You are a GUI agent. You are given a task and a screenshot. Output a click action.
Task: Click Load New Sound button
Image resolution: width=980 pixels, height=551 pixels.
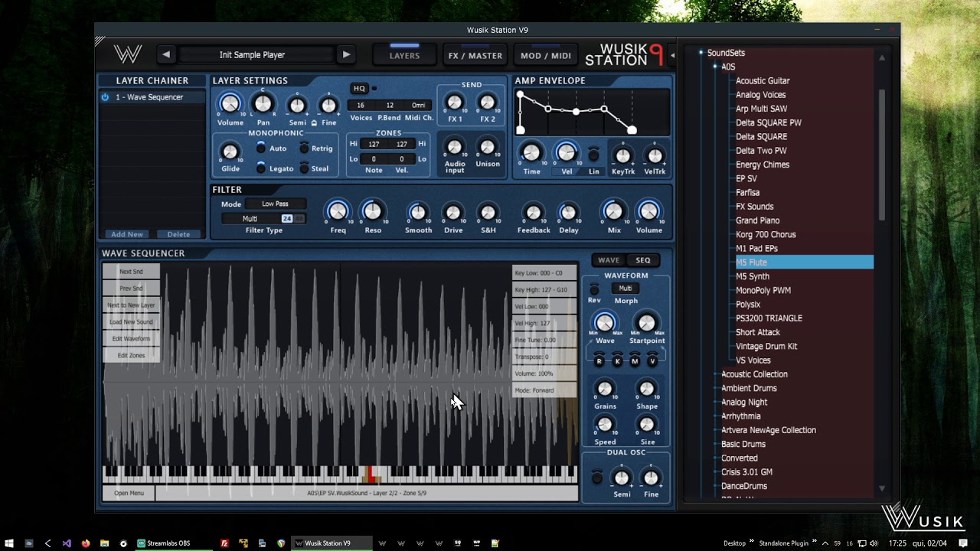point(131,322)
